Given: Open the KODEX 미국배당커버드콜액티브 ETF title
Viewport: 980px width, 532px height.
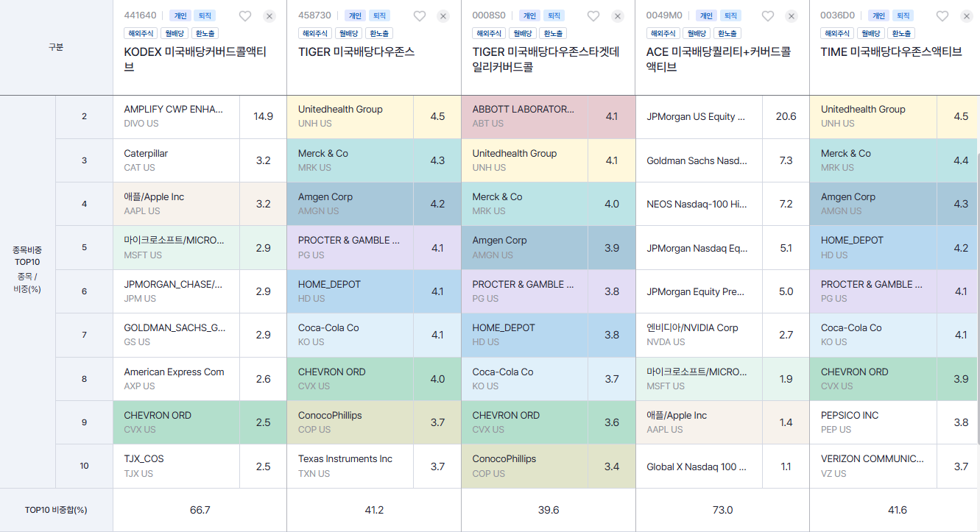Looking at the screenshot, I should click(195, 59).
